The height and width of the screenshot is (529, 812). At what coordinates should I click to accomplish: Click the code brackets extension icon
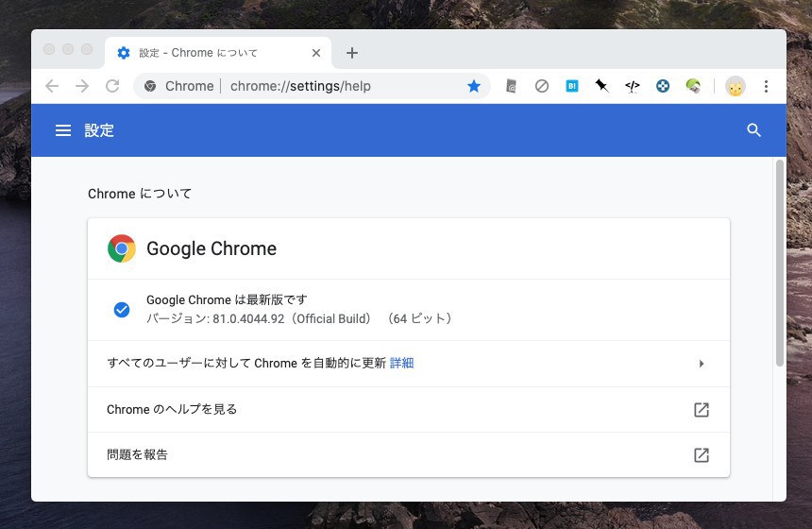633,86
